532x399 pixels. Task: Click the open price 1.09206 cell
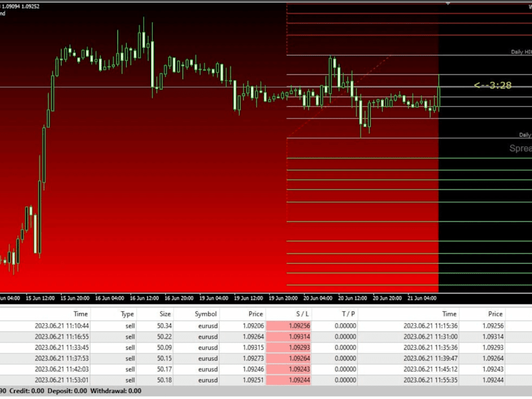coord(253,326)
